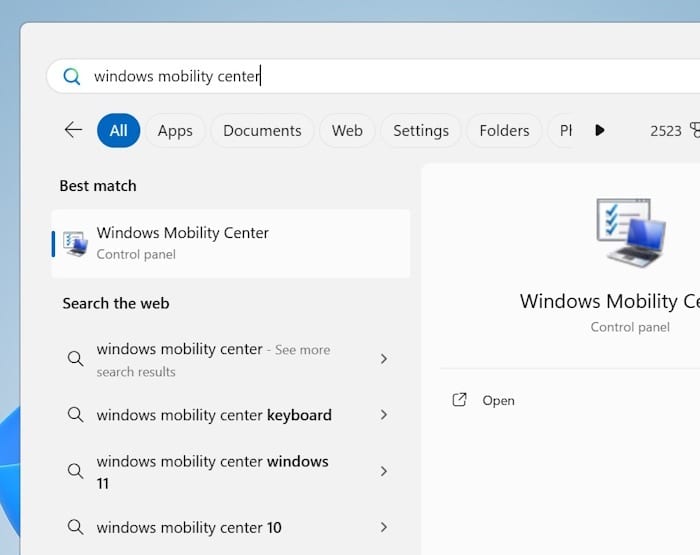The image size is (700, 555).
Task: Switch to the Apps filter tab
Action: 175,130
